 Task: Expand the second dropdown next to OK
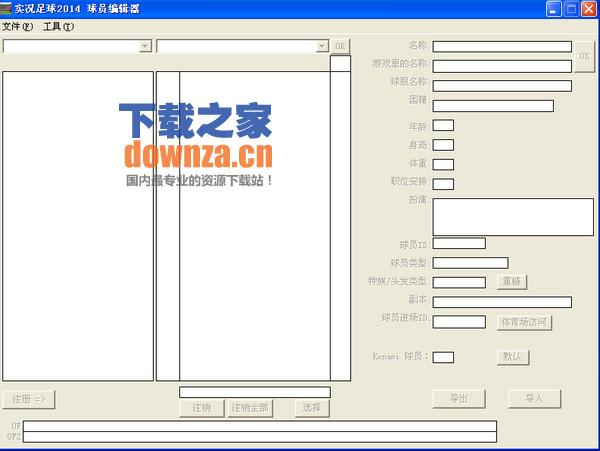click(x=322, y=46)
